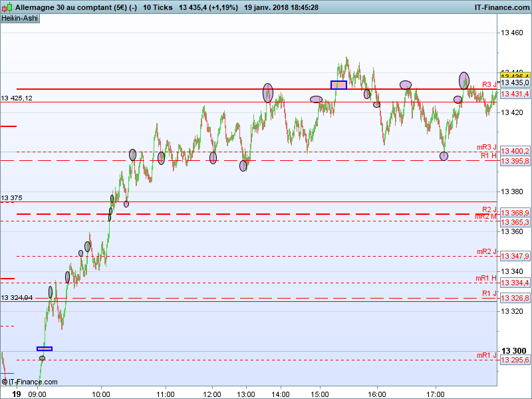Select the R3 J price label 13 431,4
Viewport: 532px width, 399px height.
tap(515, 94)
